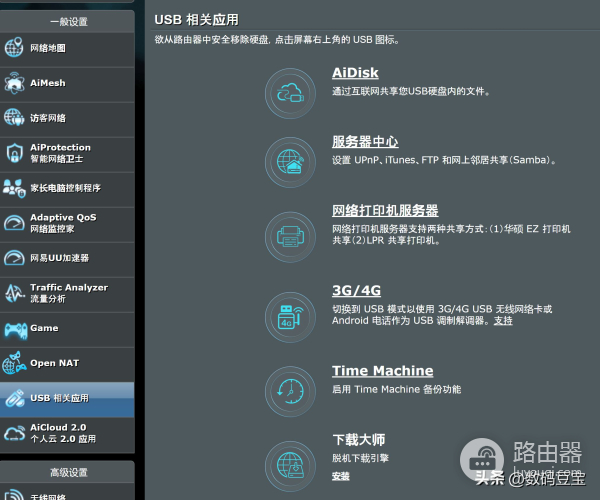Click the 一般设置 section header
The image size is (600, 500).
pos(68,22)
